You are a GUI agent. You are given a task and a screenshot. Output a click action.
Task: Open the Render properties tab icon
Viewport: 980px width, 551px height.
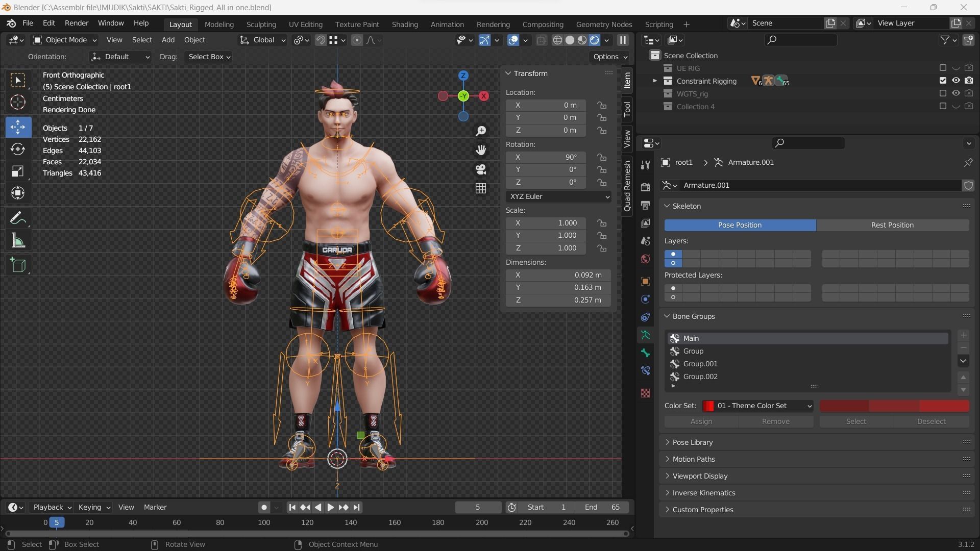[646, 187]
